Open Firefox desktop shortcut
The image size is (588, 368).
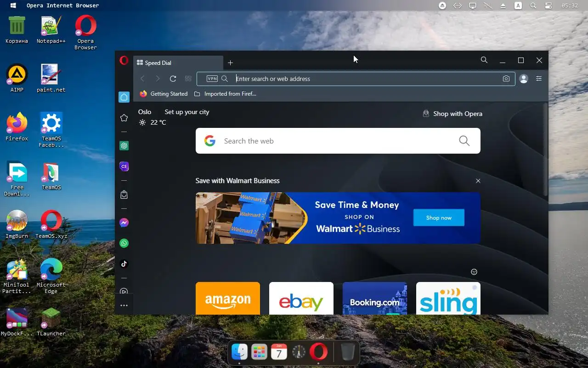point(17,127)
